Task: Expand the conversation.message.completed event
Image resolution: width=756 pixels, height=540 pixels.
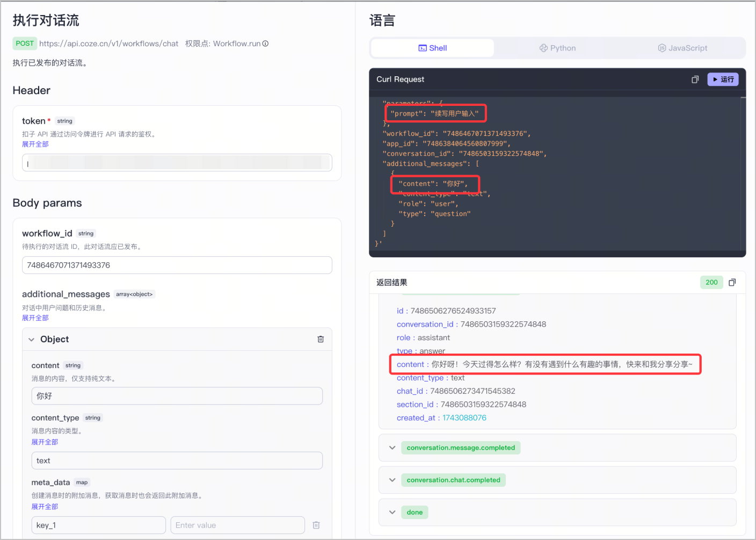Action: tap(392, 448)
